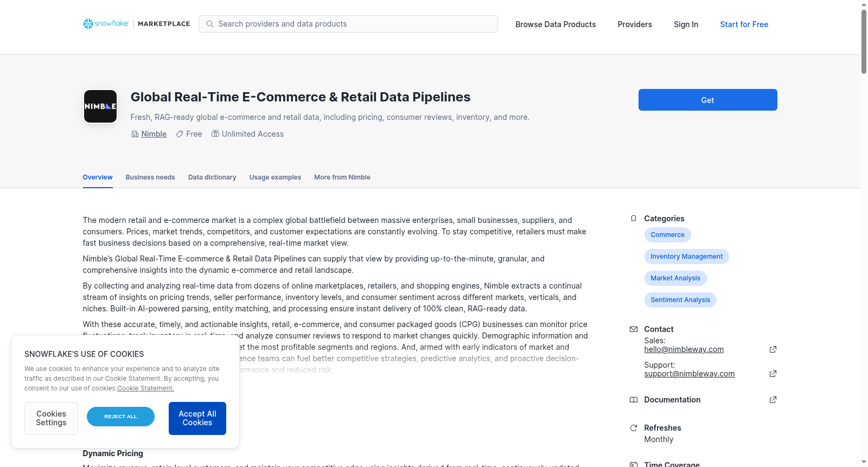
Task: Open external link icon for sales email
Action: (x=773, y=349)
